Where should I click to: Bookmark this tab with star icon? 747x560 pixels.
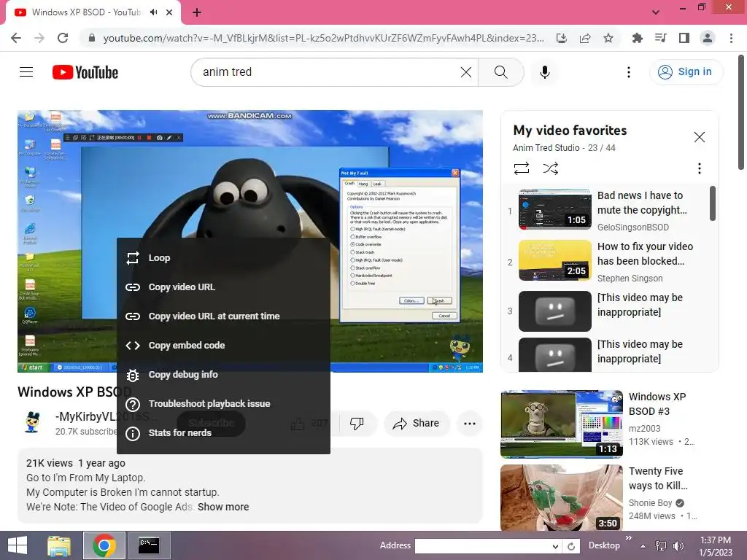tap(608, 38)
